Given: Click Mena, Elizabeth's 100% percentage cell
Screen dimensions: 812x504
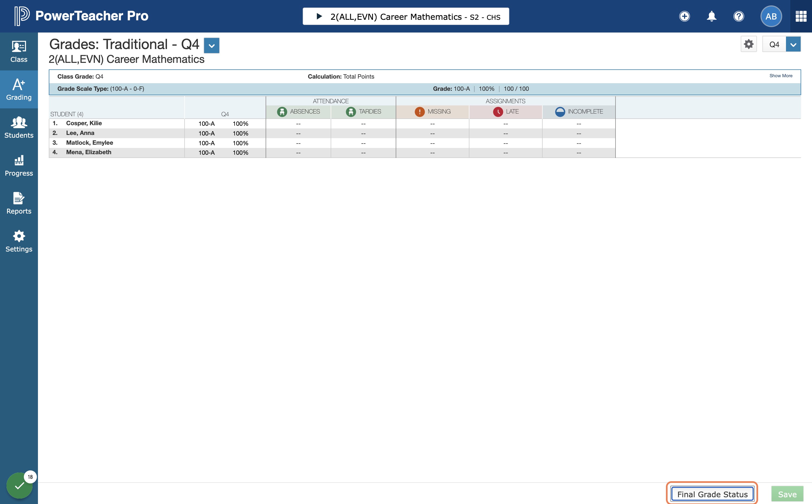Looking at the screenshot, I should [x=240, y=153].
